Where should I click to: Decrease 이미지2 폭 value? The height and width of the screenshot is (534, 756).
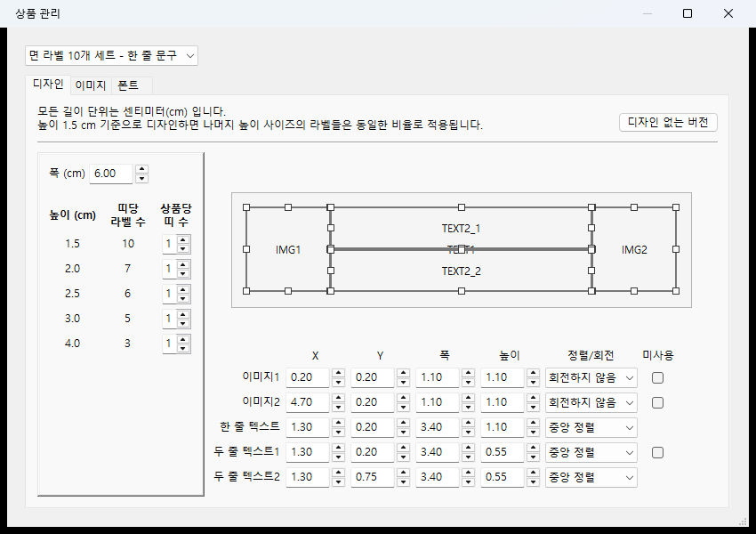(468, 408)
